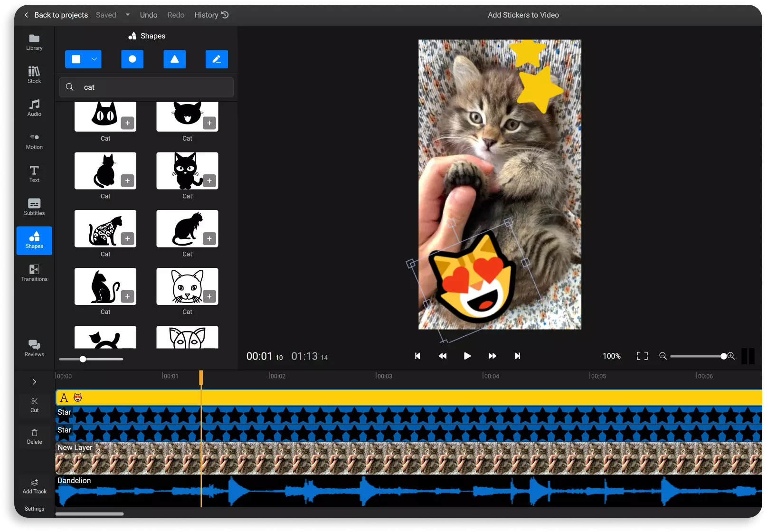
Task: Expand the Saved status dropdown
Action: [x=127, y=15]
